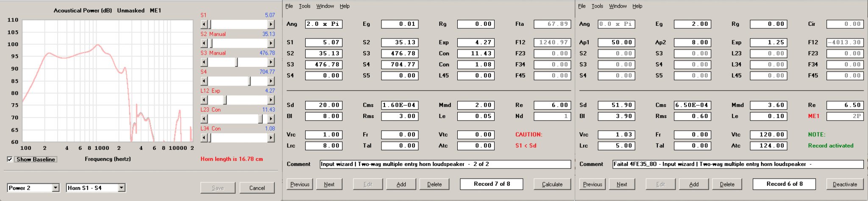Click the red ME1 label in Record 6
The width and height of the screenshot is (868, 201).
[814, 116]
